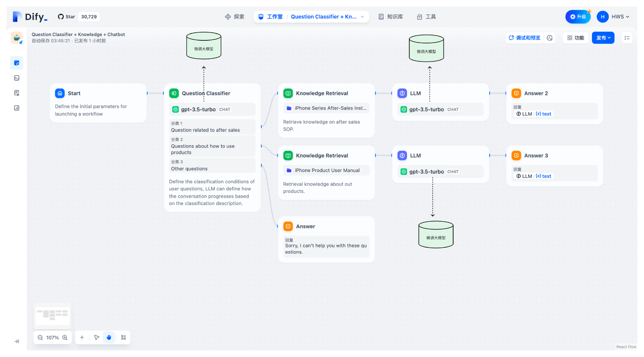Screen dimensions: 644x357
Task: Click the organize nodes layout icon
Action: pyautogui.click(x=123, y=338)
